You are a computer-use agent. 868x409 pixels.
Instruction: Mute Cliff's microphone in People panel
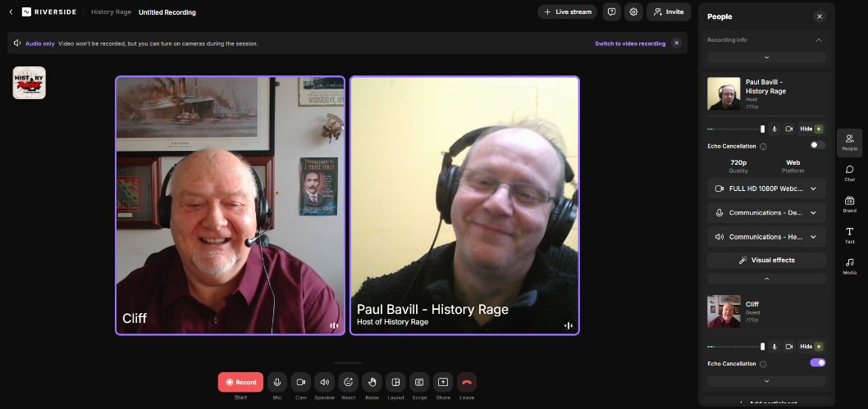point(774,347)
